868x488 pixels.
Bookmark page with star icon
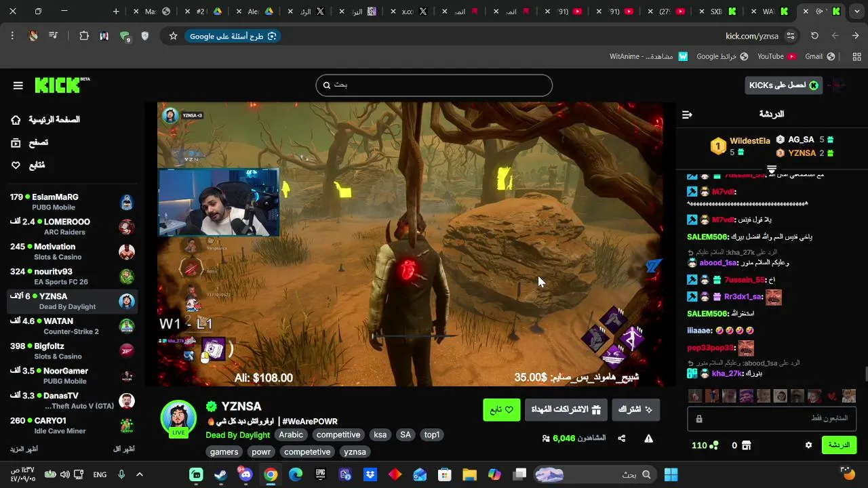[173, 36]
